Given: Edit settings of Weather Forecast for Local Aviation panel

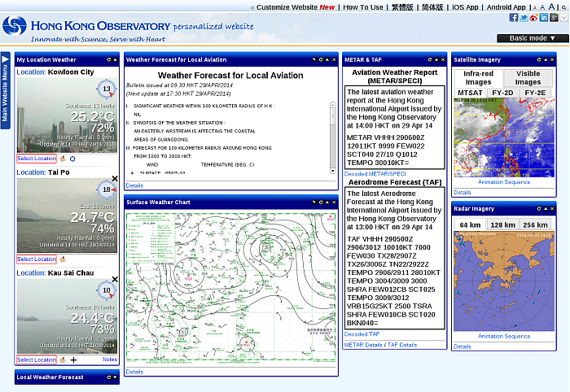Looking at the screenshot, I should click(314, 59).
